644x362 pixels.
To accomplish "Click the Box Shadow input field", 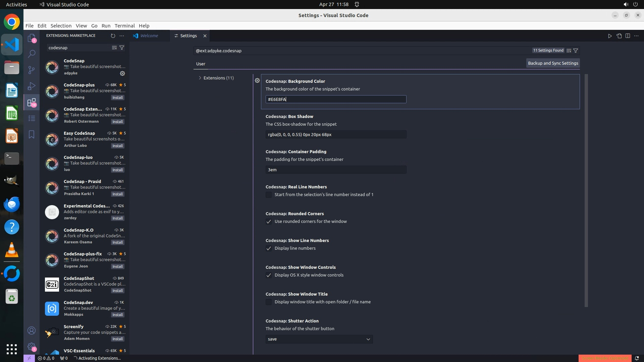I will pyautogui.click(x=336, y=134).
